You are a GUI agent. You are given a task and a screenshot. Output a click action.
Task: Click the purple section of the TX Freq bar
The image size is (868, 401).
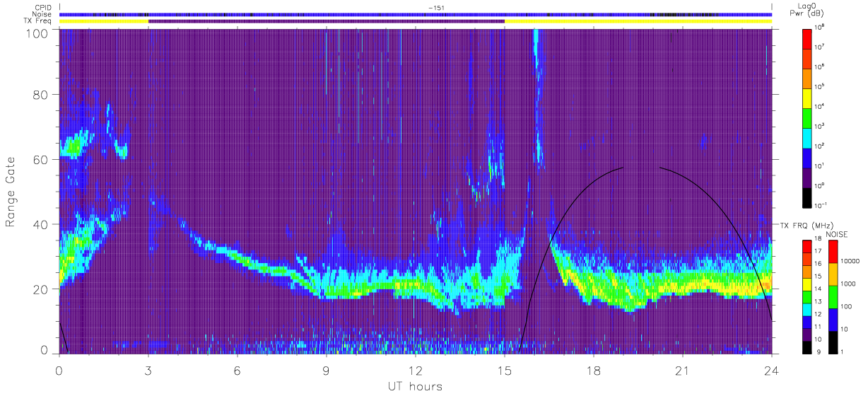327,21
